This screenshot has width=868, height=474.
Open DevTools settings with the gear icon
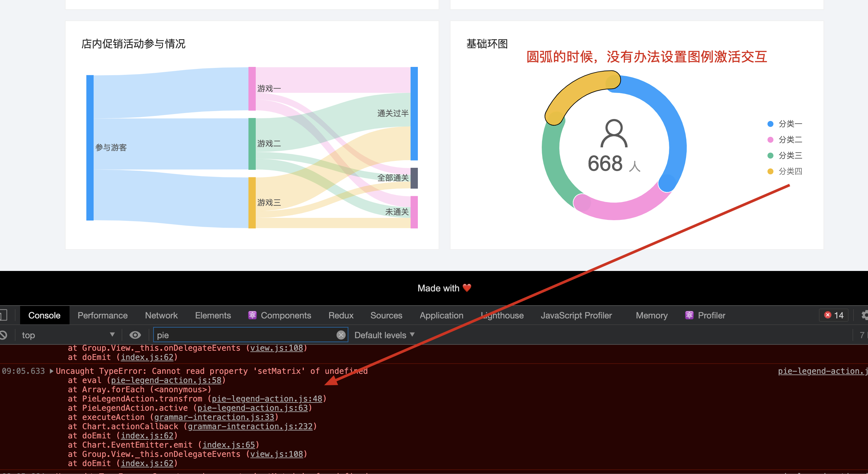(x=864, y=315)
